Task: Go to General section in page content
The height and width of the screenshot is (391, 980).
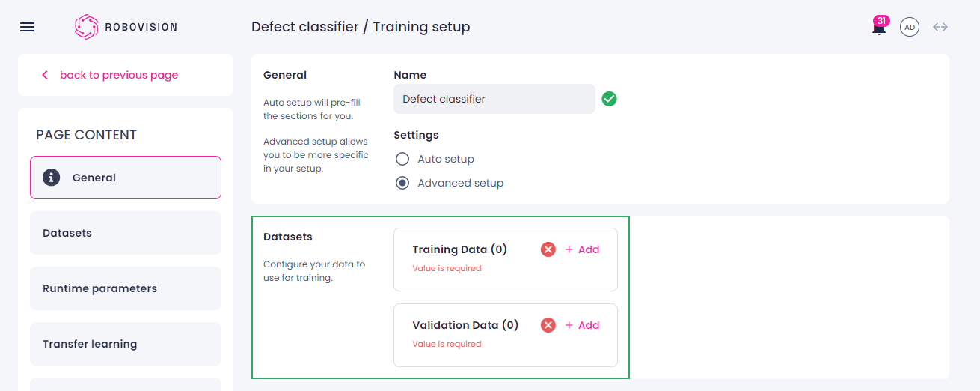Action: [126, 178]
